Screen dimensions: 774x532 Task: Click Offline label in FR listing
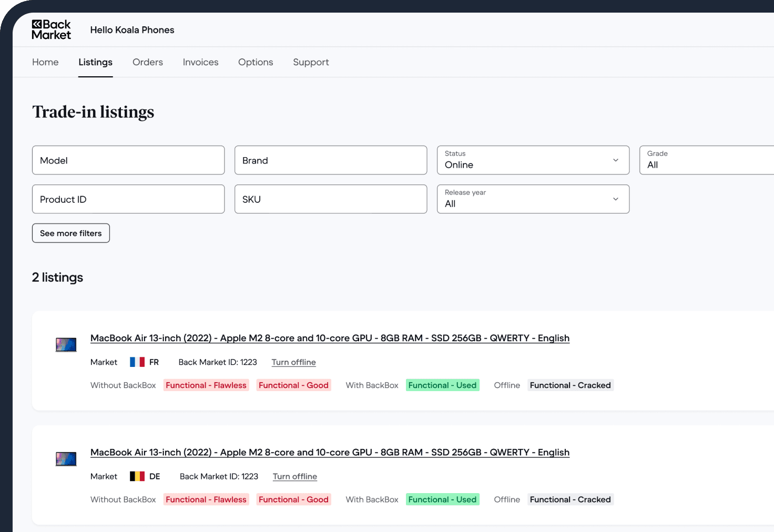pos(507,385)
